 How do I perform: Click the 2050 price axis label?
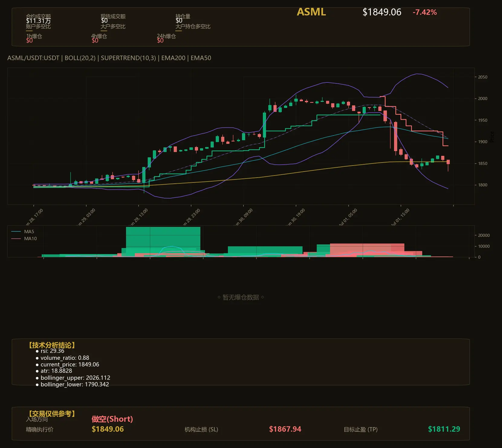[483, 77]
